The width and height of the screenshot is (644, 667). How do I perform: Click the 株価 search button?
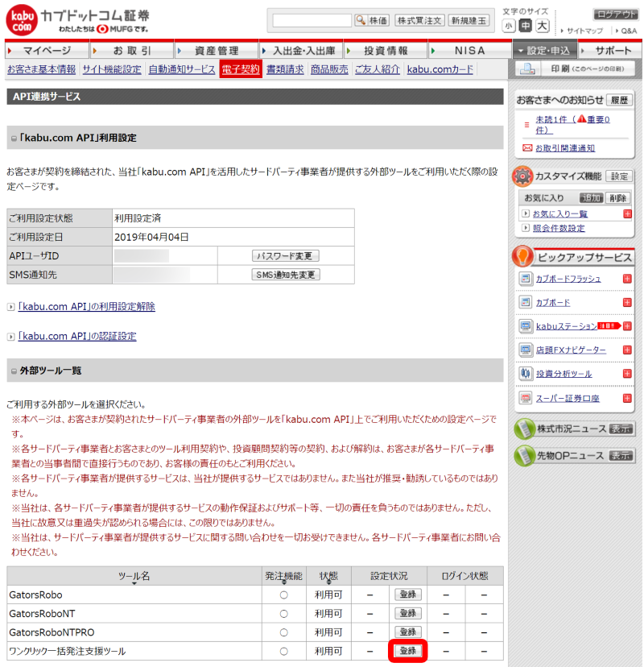click(x=372, y=20)
